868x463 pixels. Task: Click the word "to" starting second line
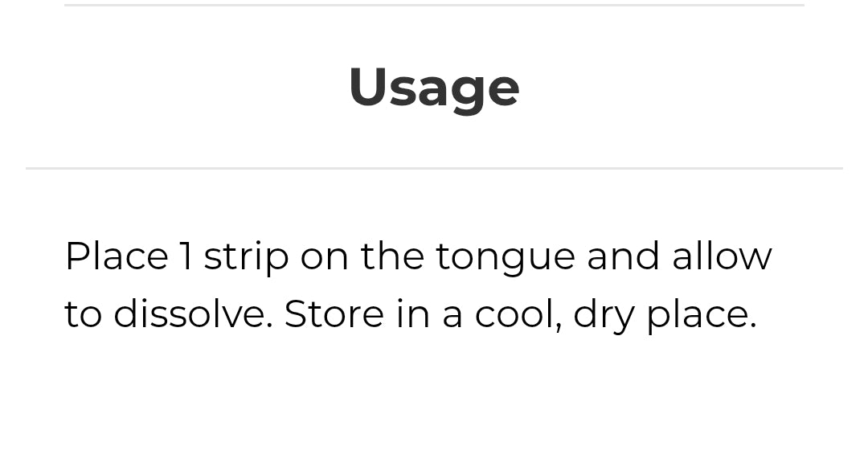coord(84,314)
